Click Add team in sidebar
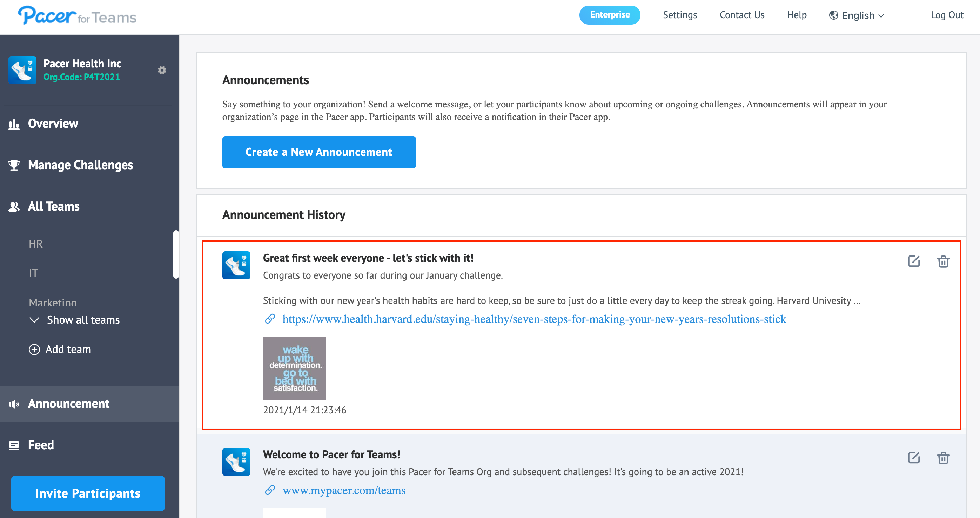This screenshot has height=518, width=980. tap(60, 350)
